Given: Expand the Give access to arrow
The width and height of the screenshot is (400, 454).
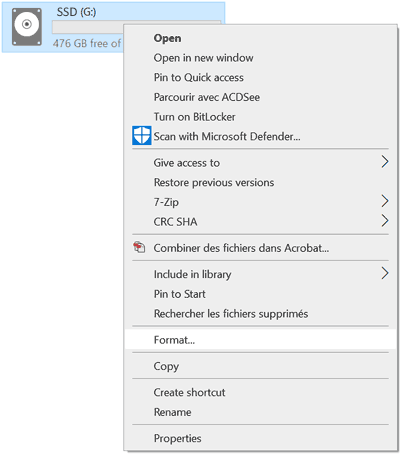Looking at the screenshot, I should tap(385, 162).
